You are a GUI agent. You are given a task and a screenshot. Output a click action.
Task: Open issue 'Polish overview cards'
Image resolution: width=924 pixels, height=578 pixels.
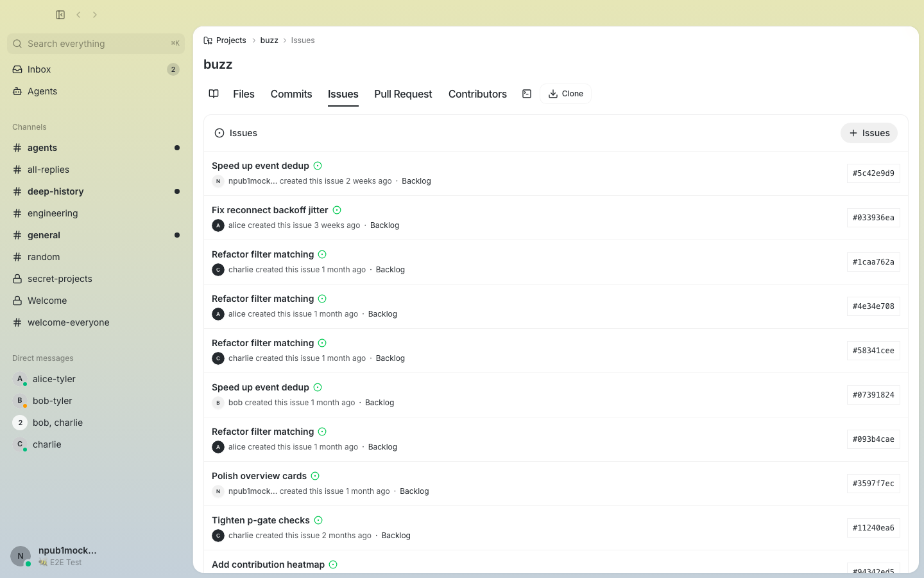click(259, 476)
